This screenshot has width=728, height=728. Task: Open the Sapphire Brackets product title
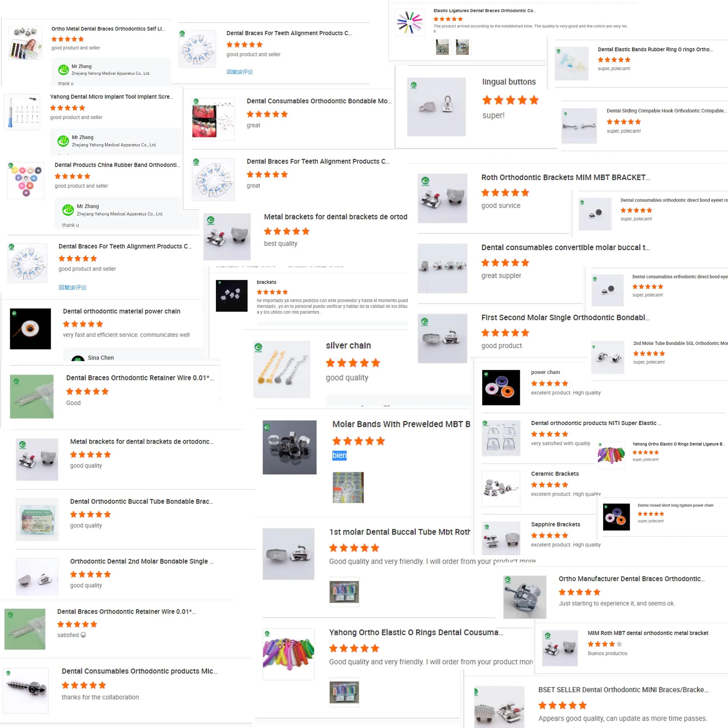pos(555,524)
